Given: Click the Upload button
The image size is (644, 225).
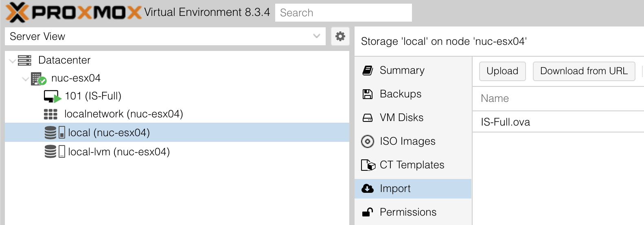Looking at the screenshot, I should coord(502,71).
